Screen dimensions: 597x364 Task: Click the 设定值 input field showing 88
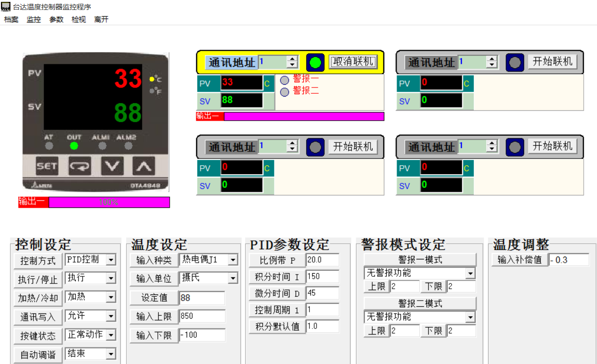click(202, 298)
